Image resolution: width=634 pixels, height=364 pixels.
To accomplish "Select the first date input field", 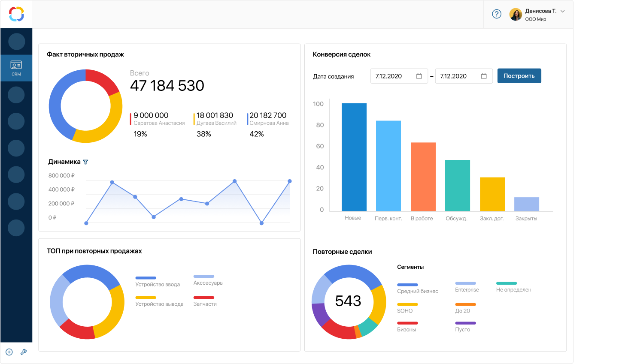I will tap(399, 76).
